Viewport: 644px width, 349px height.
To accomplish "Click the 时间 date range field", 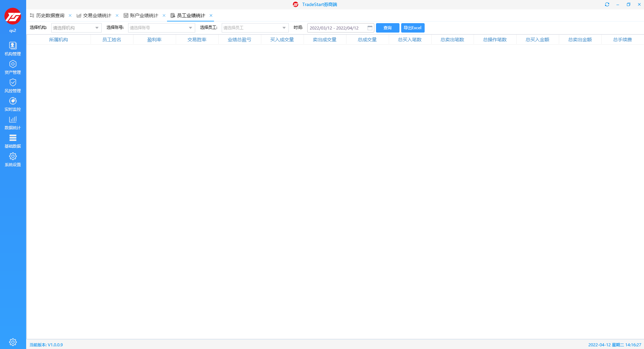I will click(x=335, y=28).
